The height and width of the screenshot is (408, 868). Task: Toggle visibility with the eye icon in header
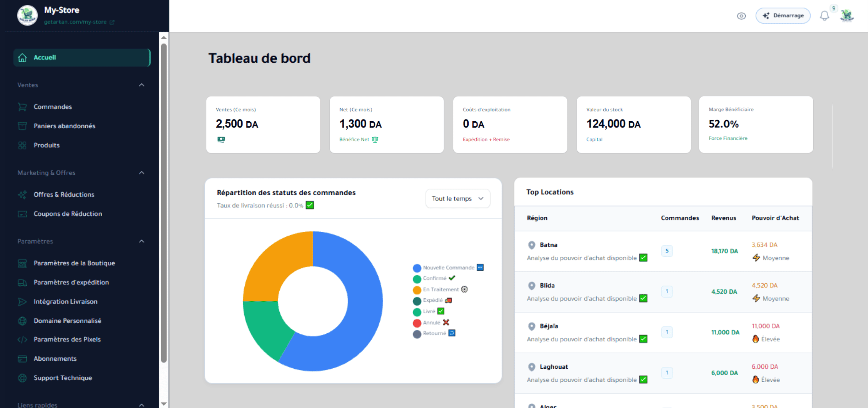741,16
